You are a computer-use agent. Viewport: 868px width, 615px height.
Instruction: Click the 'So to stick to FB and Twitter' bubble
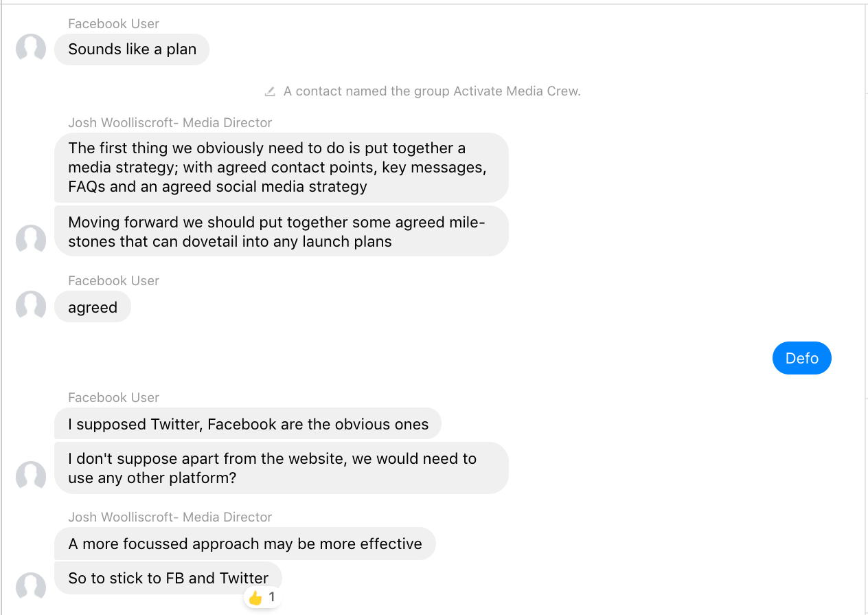click(168, 578)
